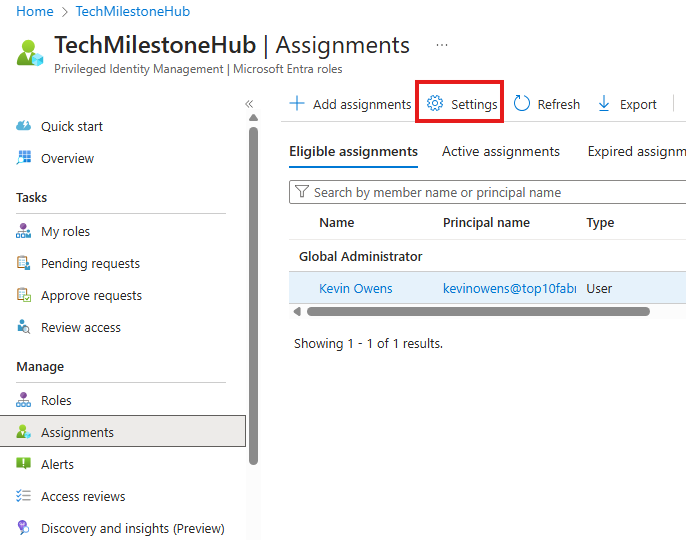Click the sidebar scrollbar up arrow
Screen dimensions: 686x540
(253, 117)
